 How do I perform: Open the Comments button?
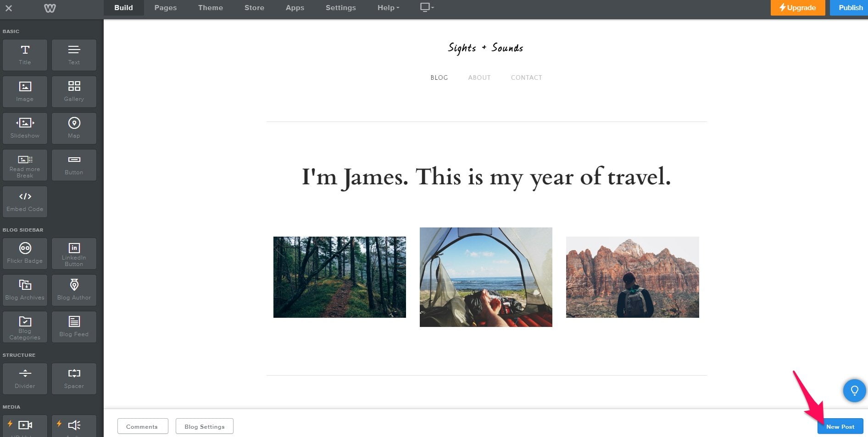142,426
